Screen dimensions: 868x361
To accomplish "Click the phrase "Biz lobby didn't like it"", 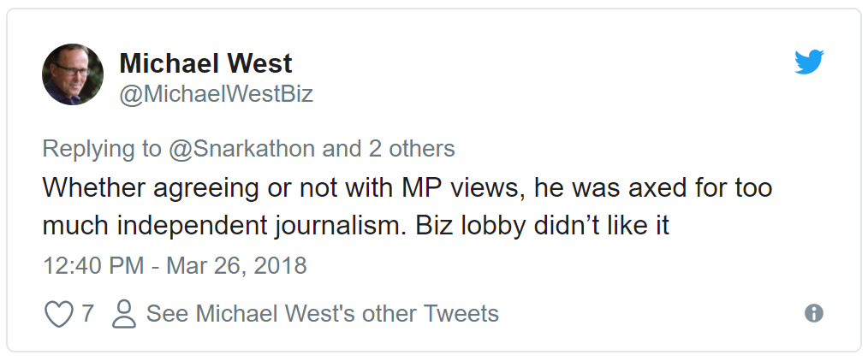I will tap(544, 226).
